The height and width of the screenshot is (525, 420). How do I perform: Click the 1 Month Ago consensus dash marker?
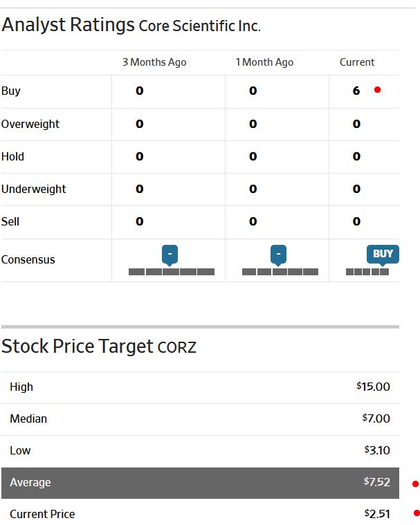tap(278, 254)
